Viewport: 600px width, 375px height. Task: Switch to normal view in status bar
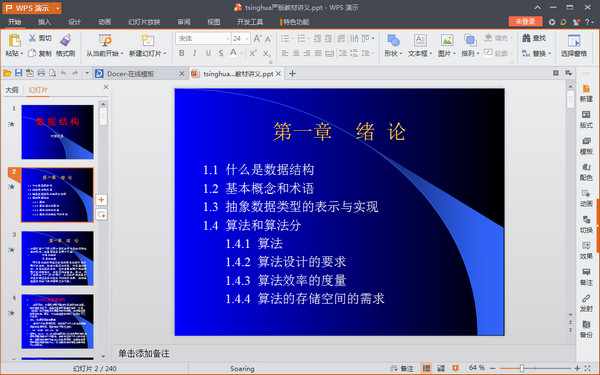(426, 368)
